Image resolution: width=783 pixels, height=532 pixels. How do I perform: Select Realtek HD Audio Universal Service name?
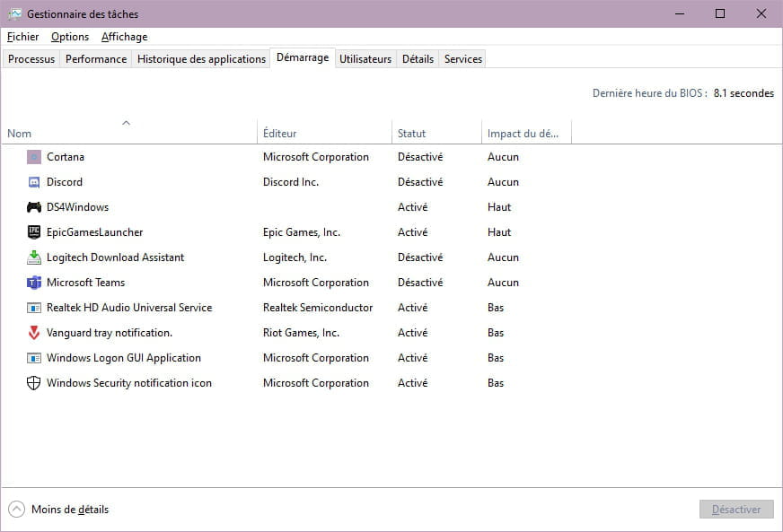(x=129, y=308)
